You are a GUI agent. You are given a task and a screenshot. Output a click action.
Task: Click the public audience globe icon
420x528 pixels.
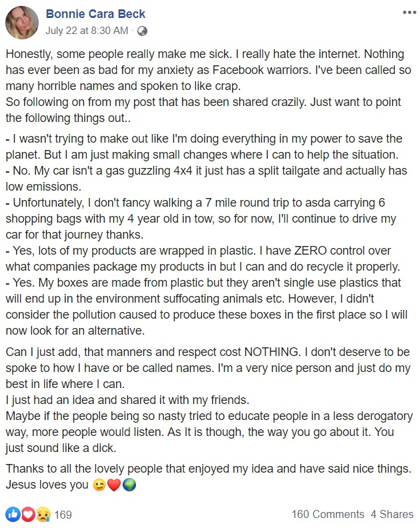coord(141,31)
